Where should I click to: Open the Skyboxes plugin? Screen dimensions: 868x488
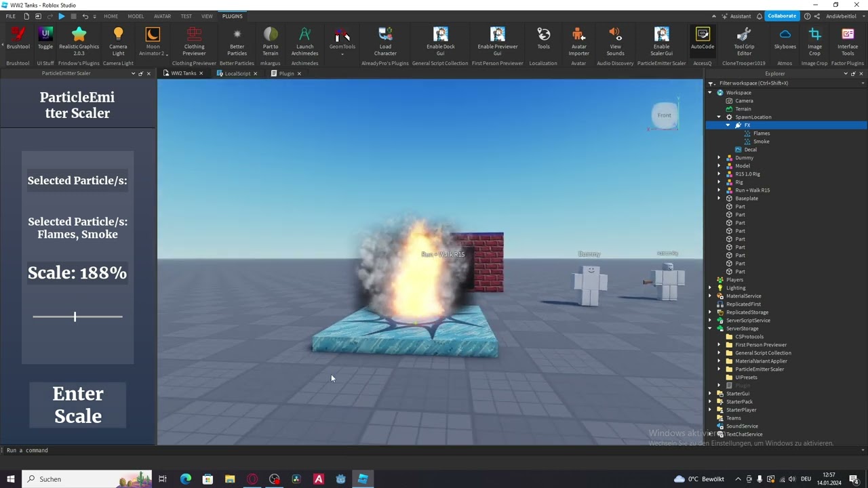click(x=785, y=39)
